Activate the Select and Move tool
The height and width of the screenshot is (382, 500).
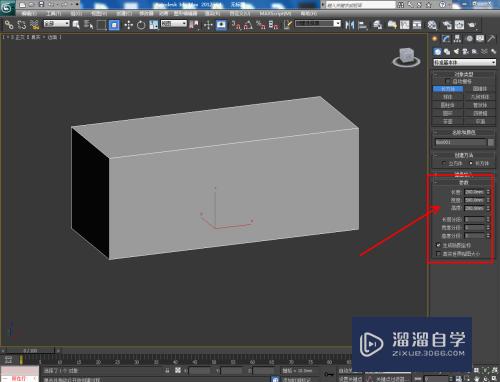click(129, 25)
